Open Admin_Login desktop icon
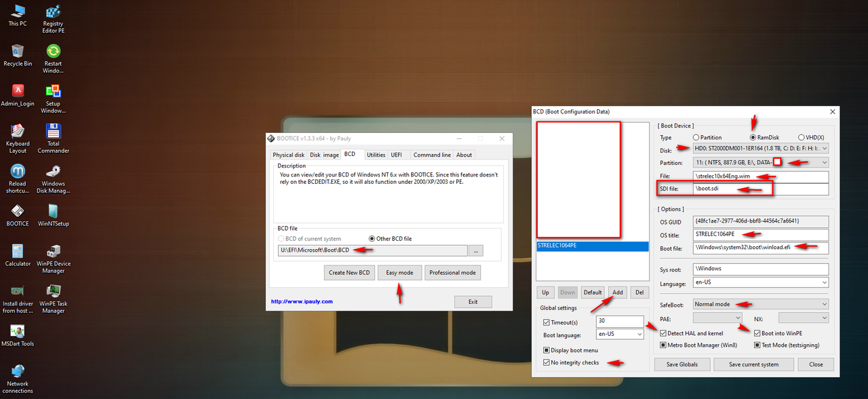The width and height of the screenshot is (868, 399). [x=18, y=96]
